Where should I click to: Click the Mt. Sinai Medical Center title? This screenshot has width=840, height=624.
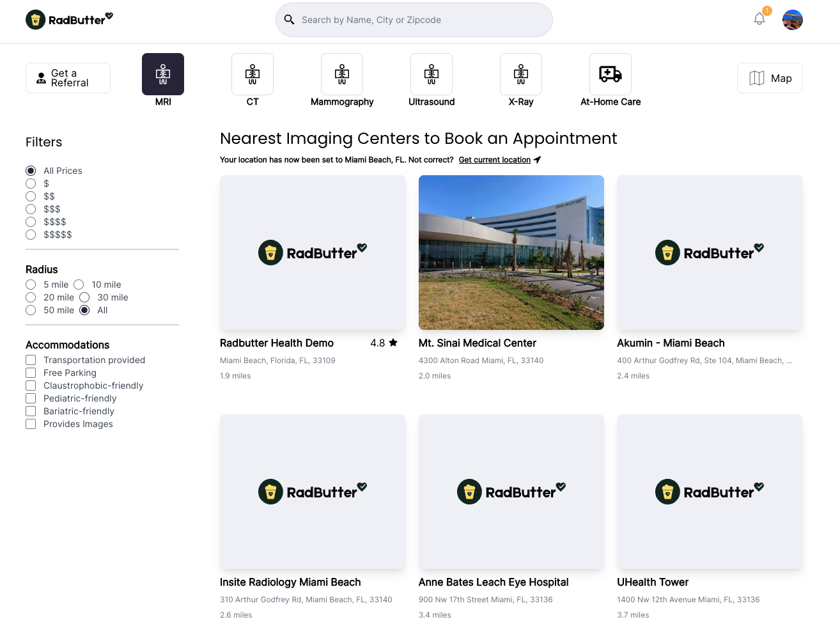pos(478,343)
